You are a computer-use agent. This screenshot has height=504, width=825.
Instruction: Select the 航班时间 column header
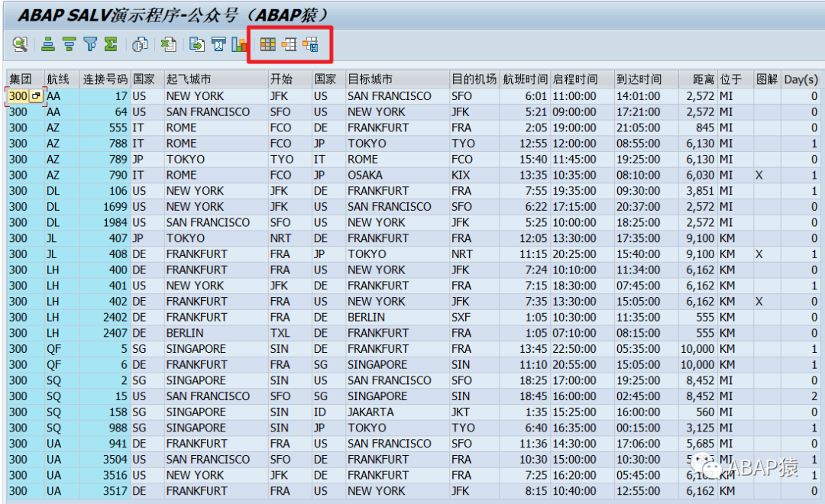pos(525,79)
